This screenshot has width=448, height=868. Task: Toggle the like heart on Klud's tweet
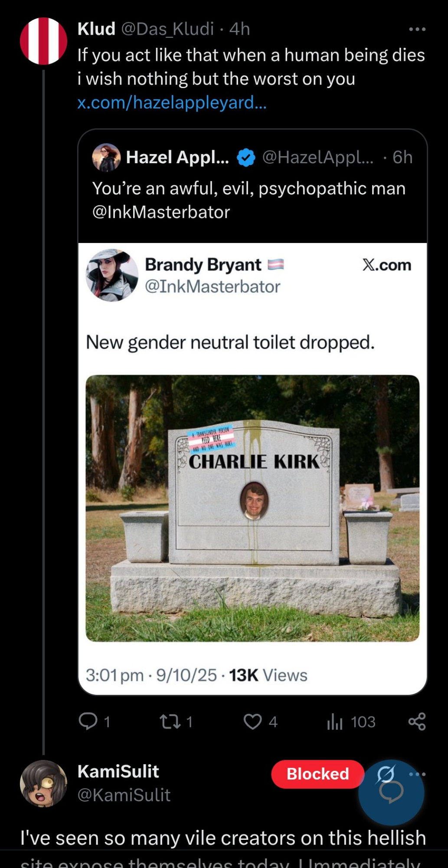[252, 722]
